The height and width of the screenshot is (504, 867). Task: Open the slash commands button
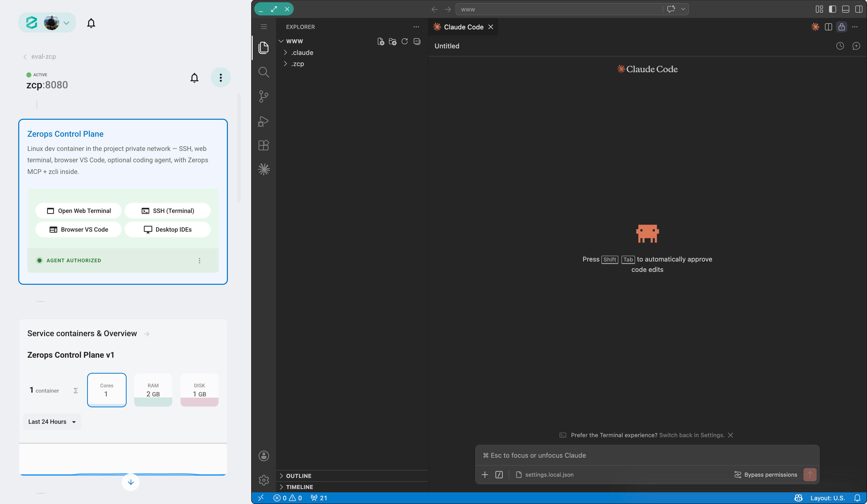pos(499,475)
